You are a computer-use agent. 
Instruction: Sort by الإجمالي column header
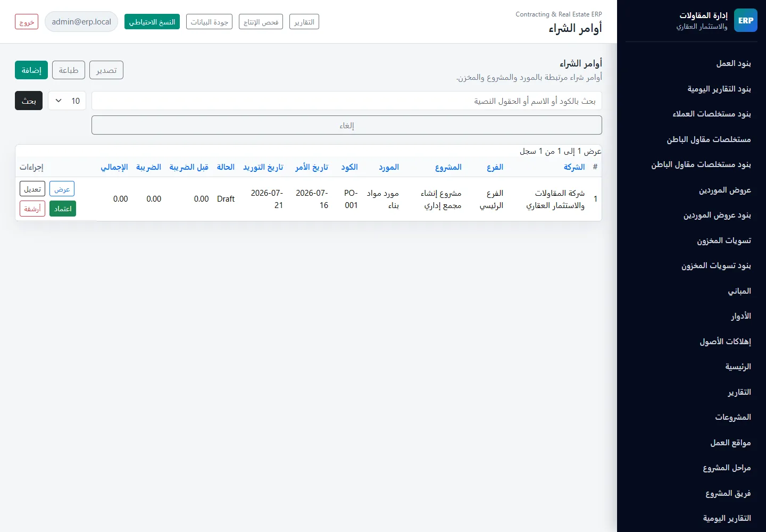114,167
